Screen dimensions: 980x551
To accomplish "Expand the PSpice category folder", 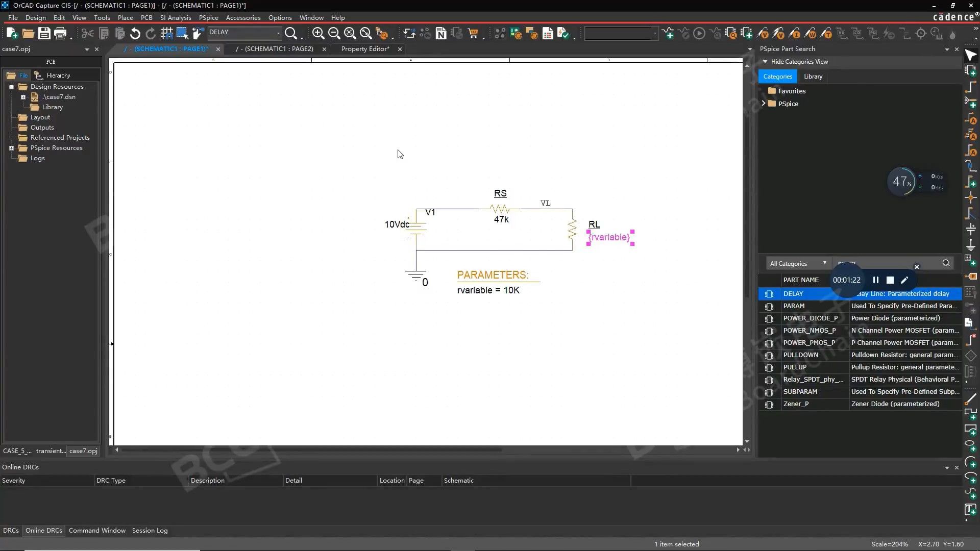I will point(764,104).
